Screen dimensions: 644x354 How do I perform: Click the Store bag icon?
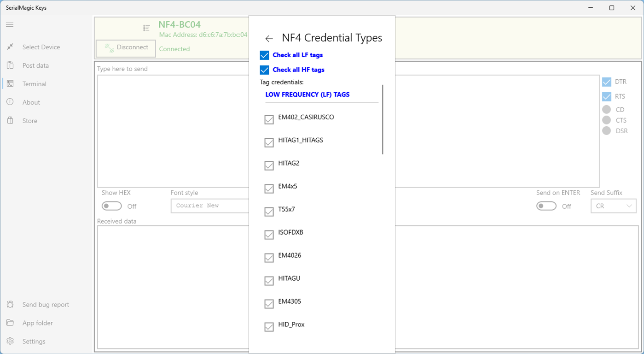(10, 121)
